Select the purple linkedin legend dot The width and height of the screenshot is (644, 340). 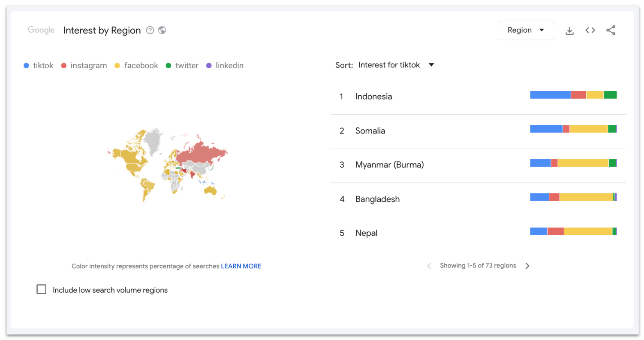pyautogui.click(x=209, y=66)
